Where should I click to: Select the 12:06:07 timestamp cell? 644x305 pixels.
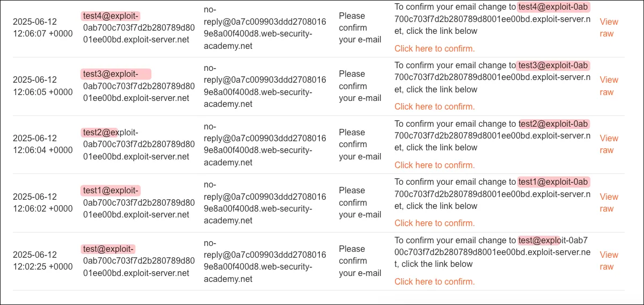tap(42, 27)
